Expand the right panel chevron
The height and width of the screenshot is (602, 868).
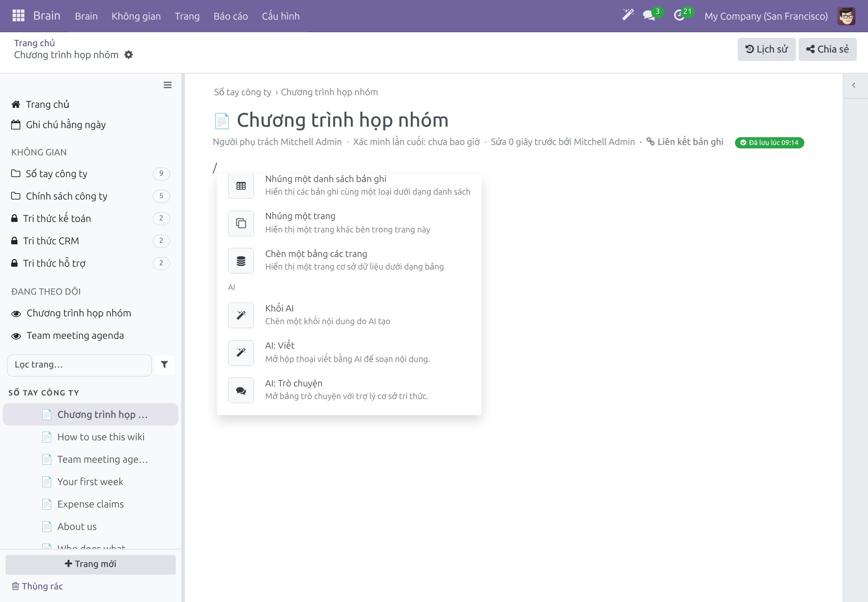(x=854, y=86)
